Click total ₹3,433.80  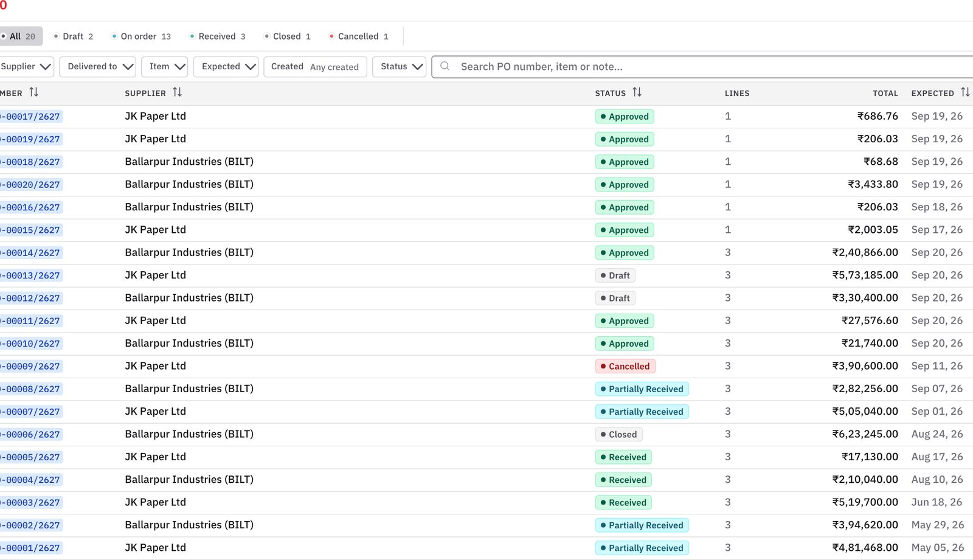click(x=873, y=184)
